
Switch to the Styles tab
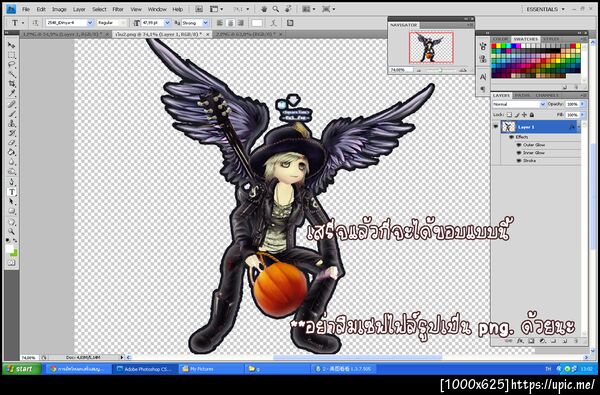point(550,39)
